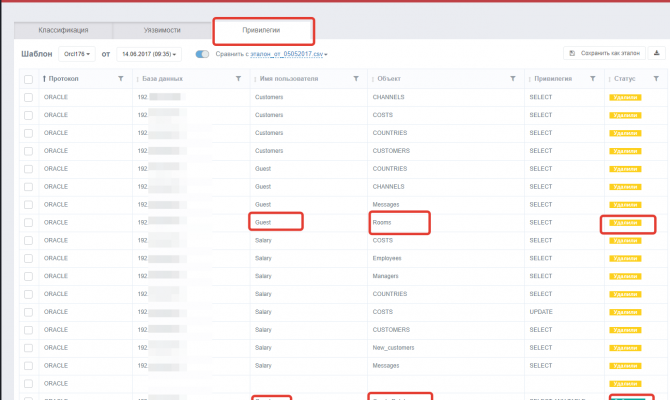Click CUSTOMERS object in the Customers row
Viewport: 670px width, 400px height.
pos(391,151)
